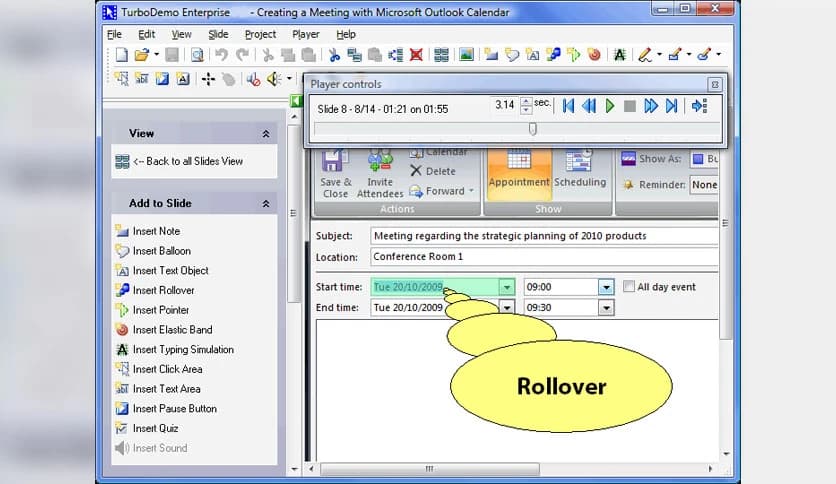Open the Project menu
Screen dimensions: 836x484
coord(260,34)
